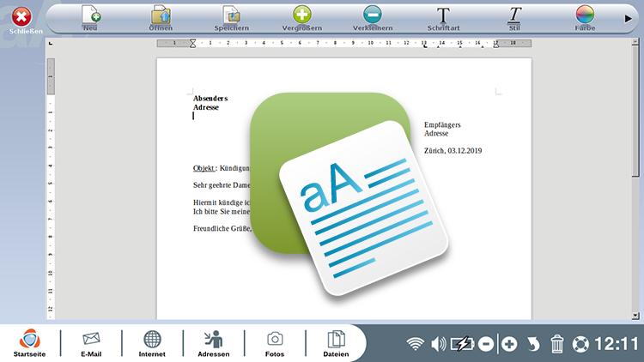Open the Stil style tool
Screen dimensions: 644x362
[x=514, y=19]
